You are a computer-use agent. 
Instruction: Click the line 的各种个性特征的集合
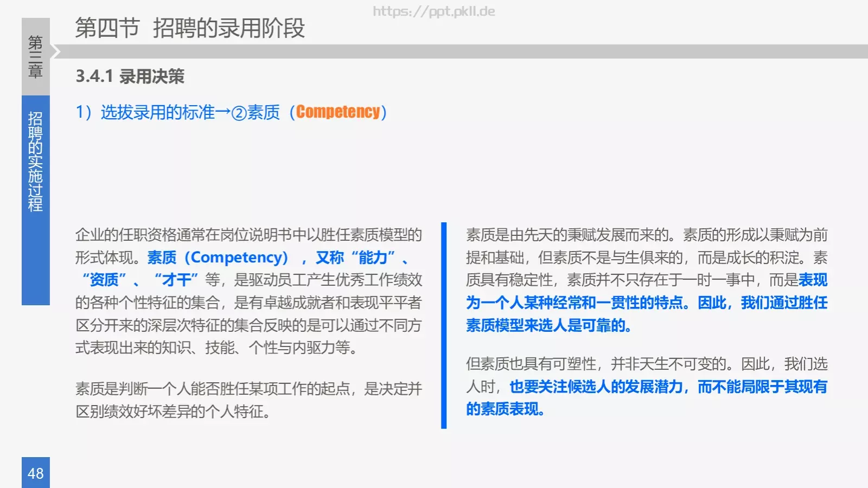point(148,303)
